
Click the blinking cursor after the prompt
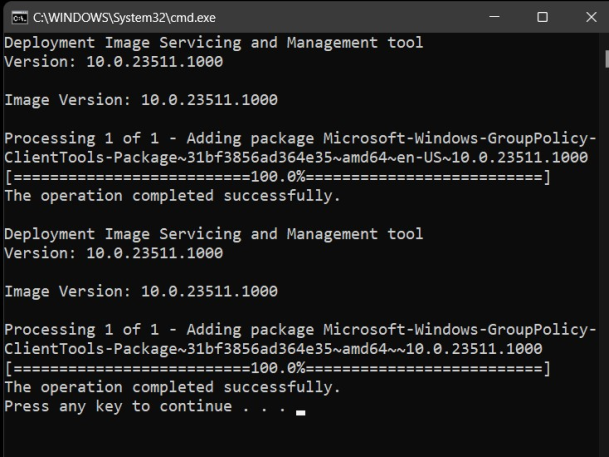300,410
